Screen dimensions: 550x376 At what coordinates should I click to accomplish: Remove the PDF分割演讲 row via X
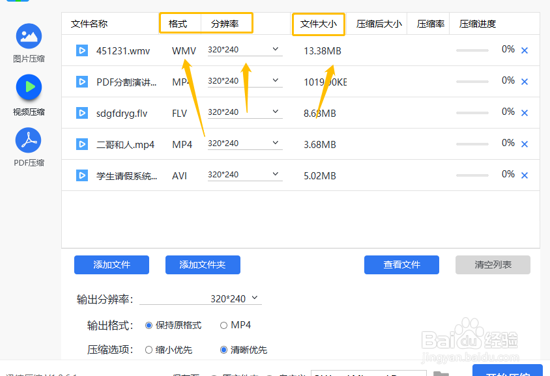pos(524,82)
